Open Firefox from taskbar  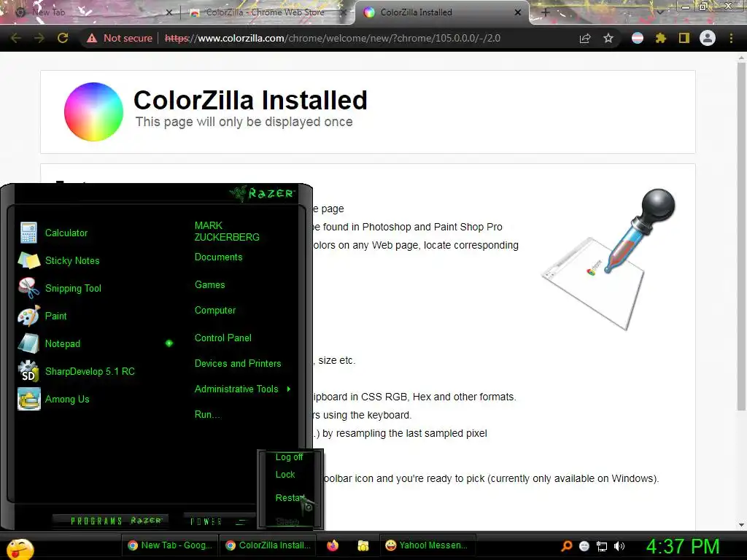(333, 545)
